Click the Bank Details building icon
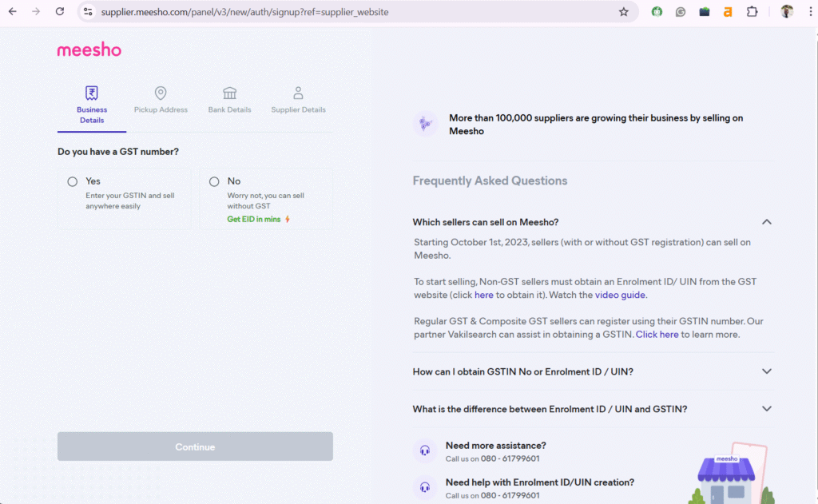This screenshot has height=504, width=818. (229, 93)
